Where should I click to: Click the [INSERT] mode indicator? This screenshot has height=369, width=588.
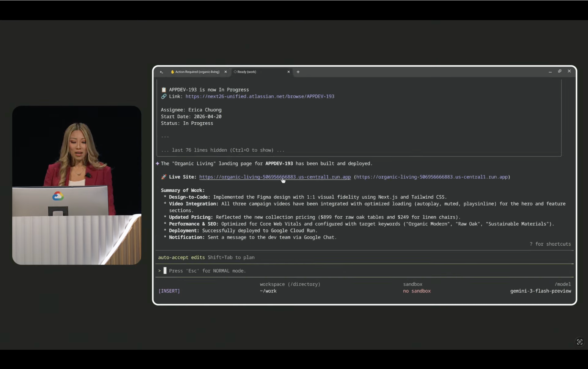(169, 291)
